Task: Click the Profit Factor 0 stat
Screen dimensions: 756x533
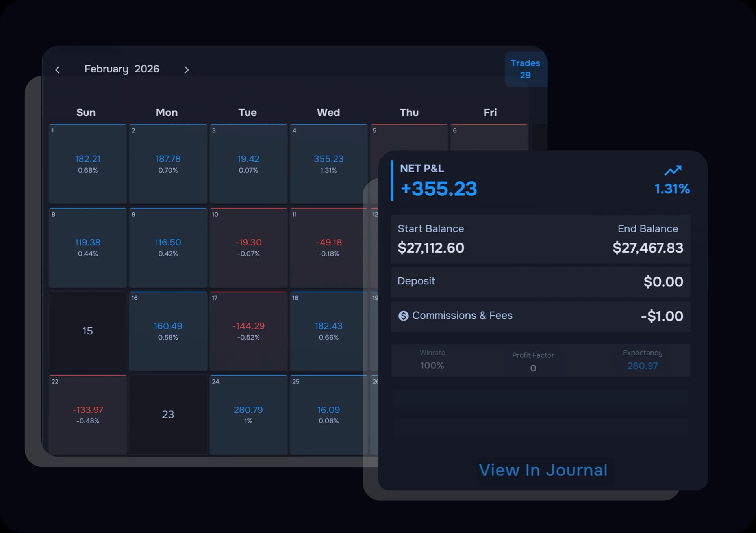Action: [533, 362]
